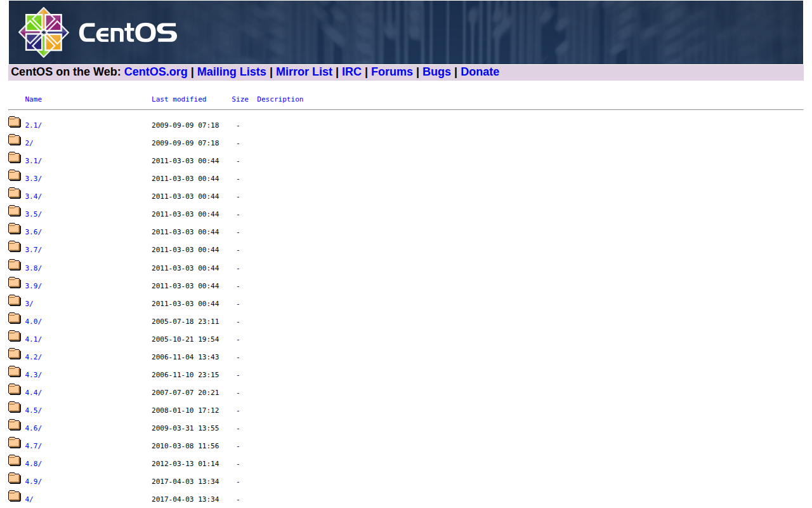Screen dimensions: 812x508
Task: Open the Mirror List link
Action: point(304,72)
